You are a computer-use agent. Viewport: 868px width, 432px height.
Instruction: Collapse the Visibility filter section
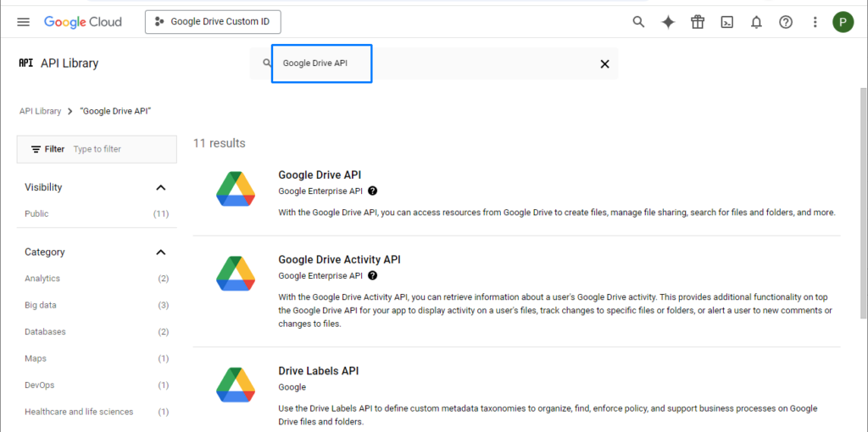(x=160, y=187)
